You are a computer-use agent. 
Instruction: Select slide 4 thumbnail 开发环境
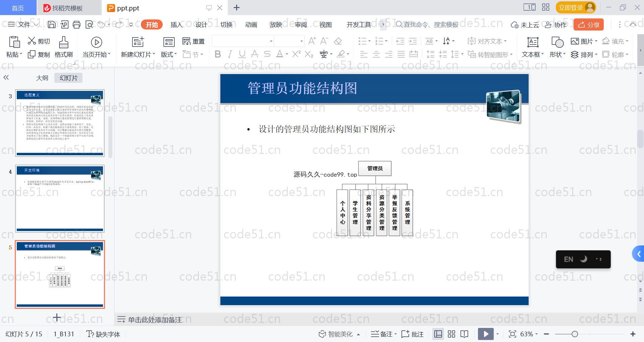tap(60, 198)
